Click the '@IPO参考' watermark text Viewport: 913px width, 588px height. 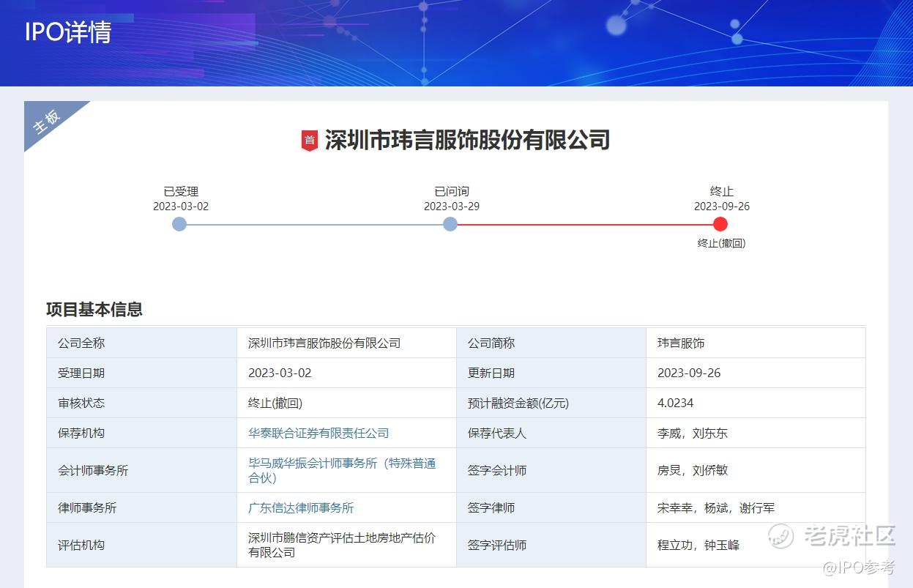click(x=858, y=567)
